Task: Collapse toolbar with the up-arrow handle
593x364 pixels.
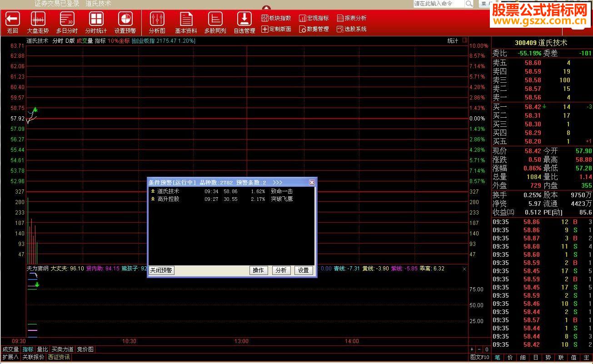Action: [266, 8]
